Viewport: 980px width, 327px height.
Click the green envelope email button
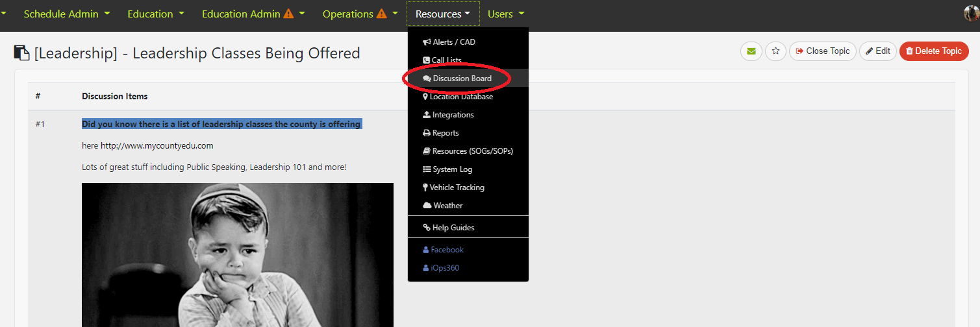(751, 51)
